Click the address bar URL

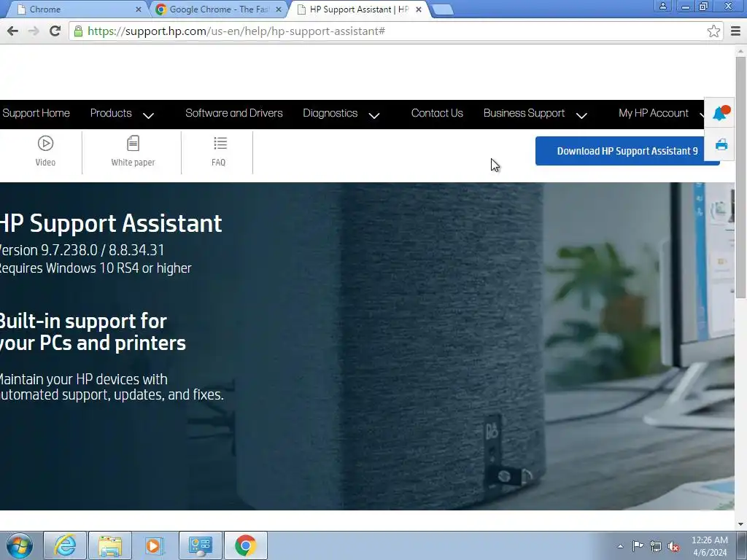click(x=236, y=31)
